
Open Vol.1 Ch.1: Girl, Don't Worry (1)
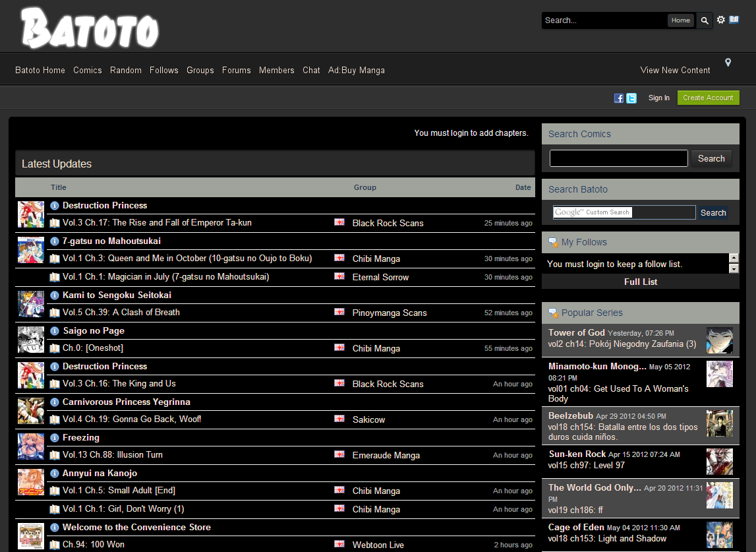pyautogui.click(x=123, y=509)
